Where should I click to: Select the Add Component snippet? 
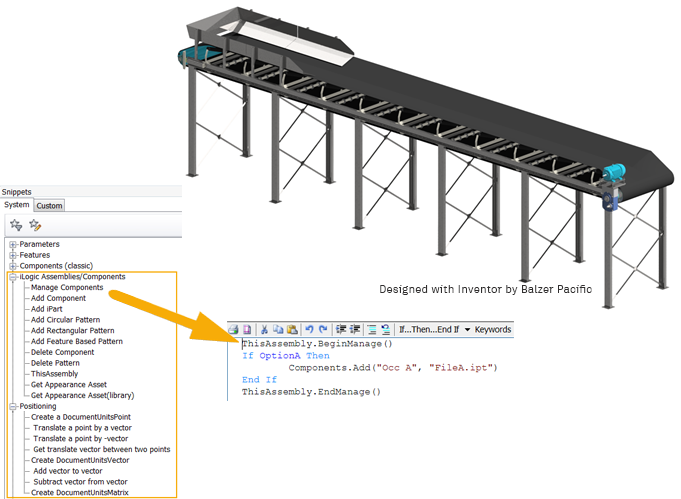pos(58,298)
